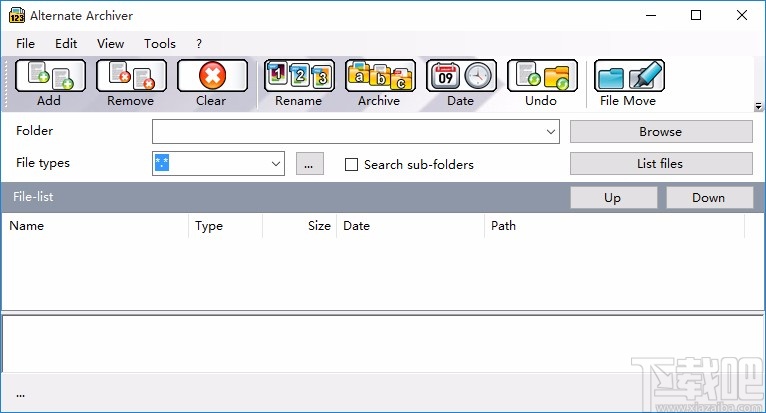Maximize the Alternate Archiver window
Image resolution: width=766 pixels, height=413 pixels.
(x=696, y=15)
